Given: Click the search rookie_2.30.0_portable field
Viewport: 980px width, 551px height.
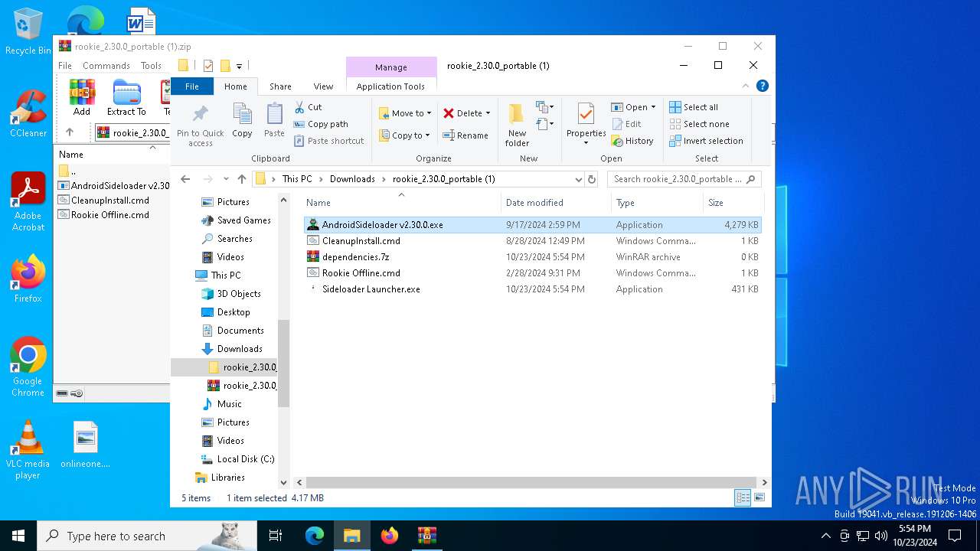Looking at the screenshot, I should tap(684, 179).
